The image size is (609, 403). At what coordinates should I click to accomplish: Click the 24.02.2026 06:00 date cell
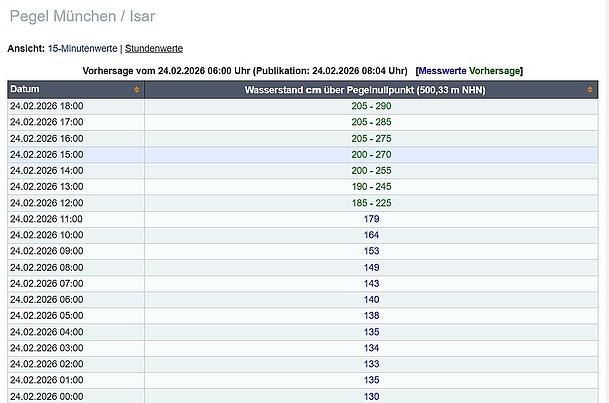47,299
